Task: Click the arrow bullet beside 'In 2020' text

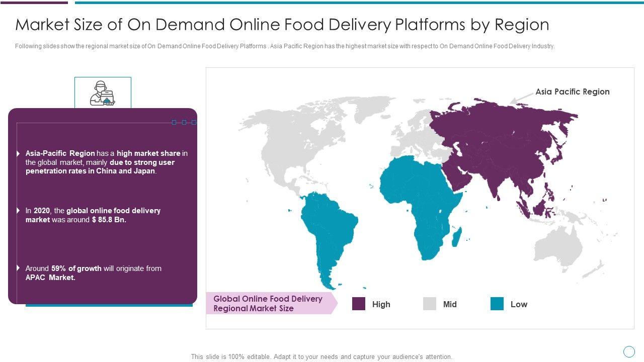Action: click(19, 211)
